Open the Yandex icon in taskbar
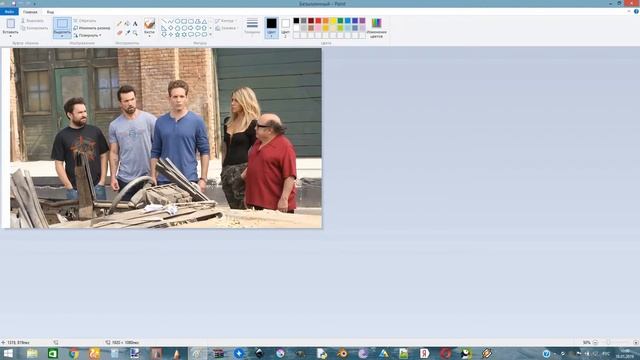Screen dimensions: 640x360 coord(424,353)
